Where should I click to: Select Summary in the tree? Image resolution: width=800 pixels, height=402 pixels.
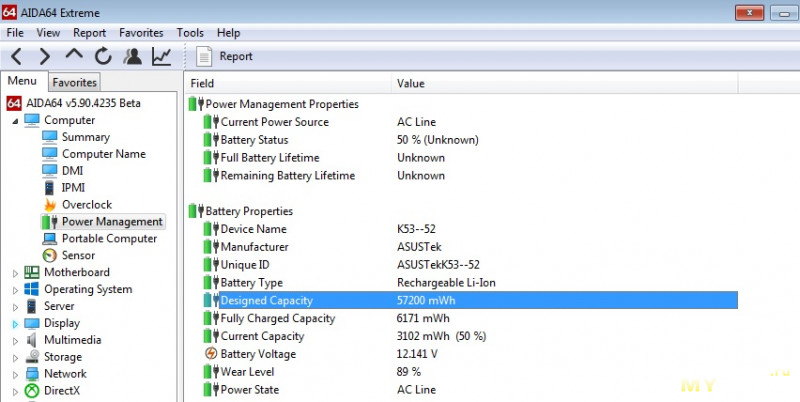86,137
